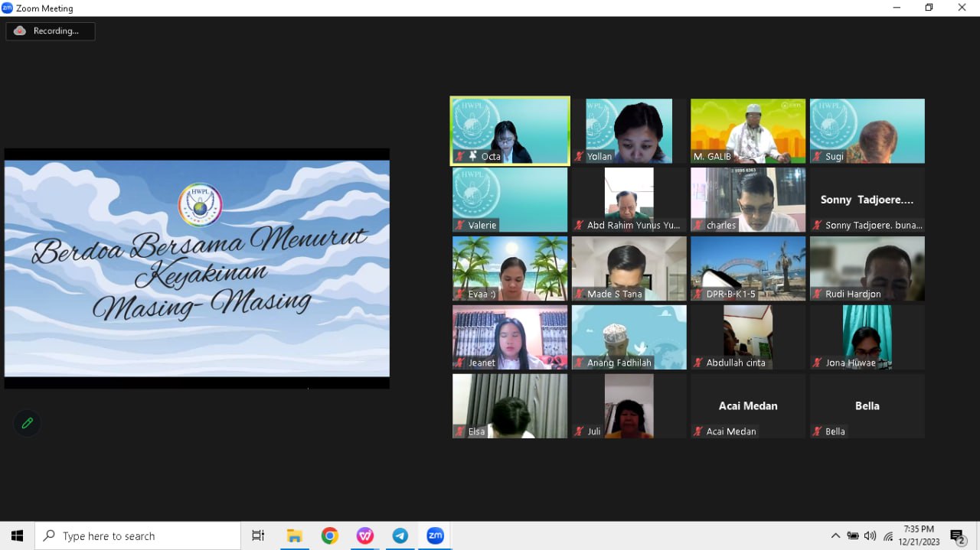Click the green pencil annotate icon
This screenshot has width=980, height=550.
click(28, 423)
